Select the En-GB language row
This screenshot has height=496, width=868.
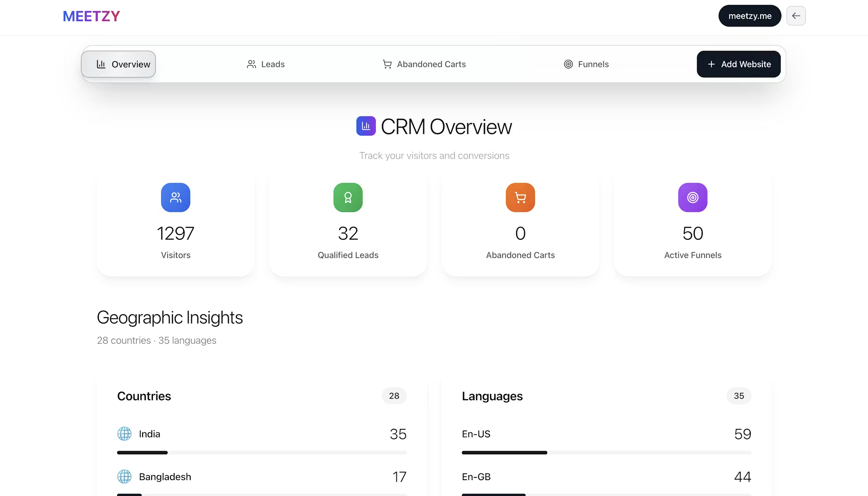click(606, 477)
